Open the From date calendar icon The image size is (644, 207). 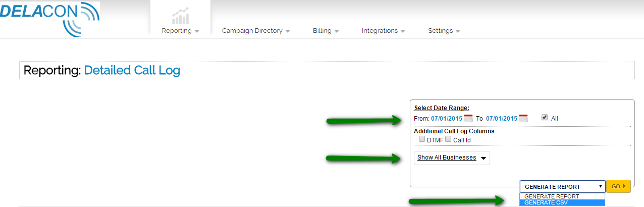coord(468,119)
